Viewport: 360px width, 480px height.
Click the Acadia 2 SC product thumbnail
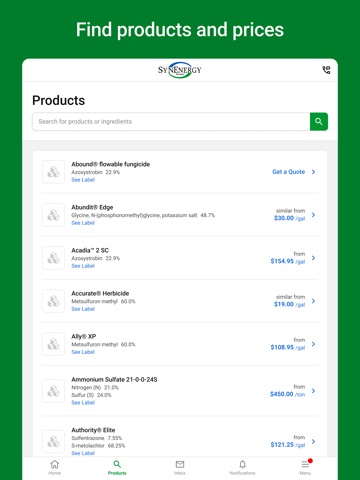coord(53,258)
